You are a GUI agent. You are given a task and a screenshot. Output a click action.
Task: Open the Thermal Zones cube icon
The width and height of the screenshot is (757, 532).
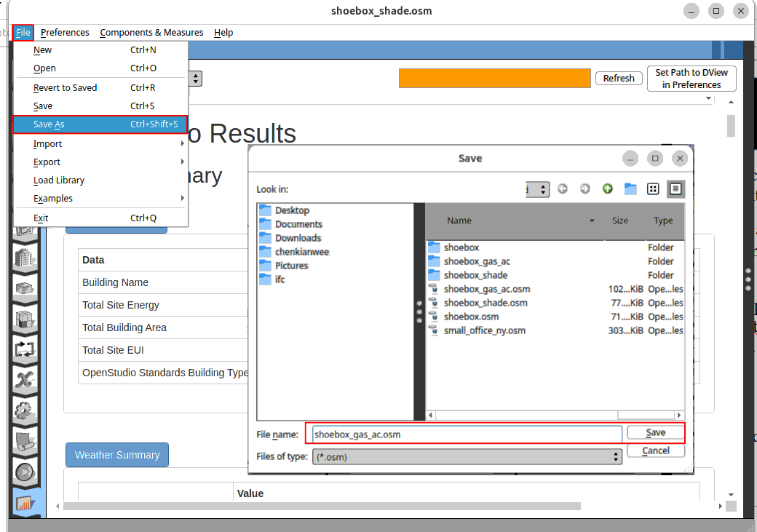25,319
